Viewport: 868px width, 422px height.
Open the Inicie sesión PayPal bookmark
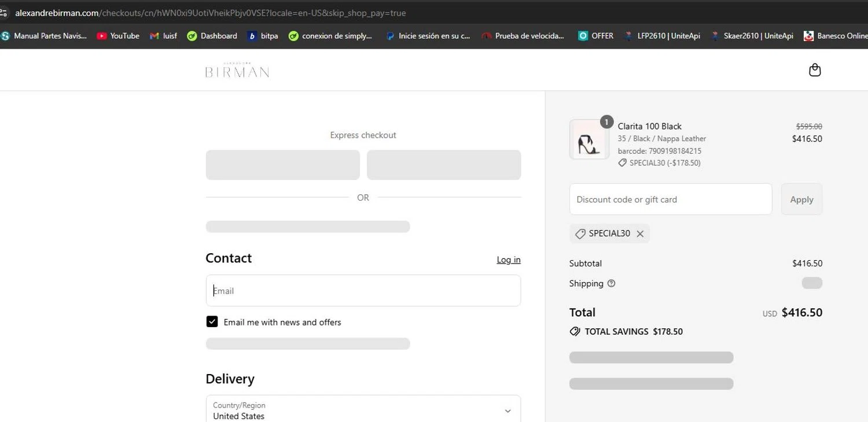[x=428, y=36]
